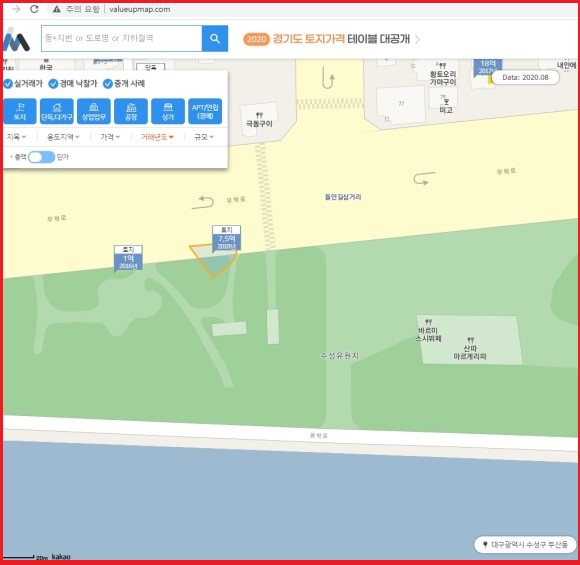Screen dimensions: 580x565
Task: Click the U-turn arrow marking at top road
Action: click(328, 78)
